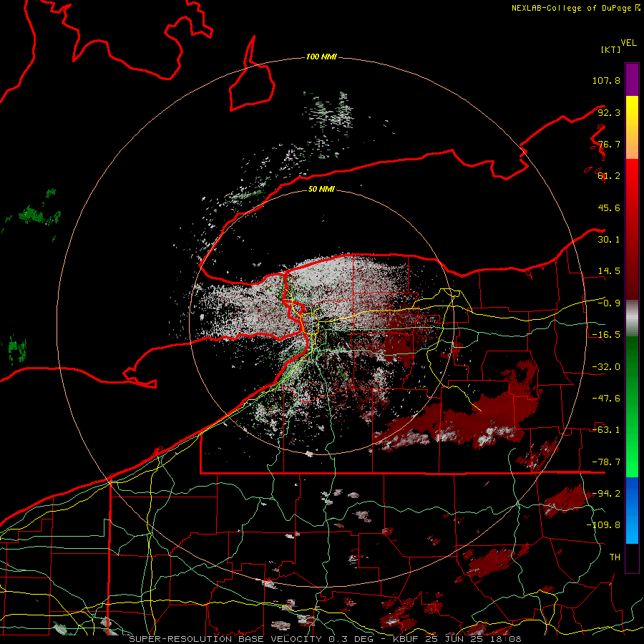Click the -63.1 legend value
644x644 pixels.
tap(606, 430)
